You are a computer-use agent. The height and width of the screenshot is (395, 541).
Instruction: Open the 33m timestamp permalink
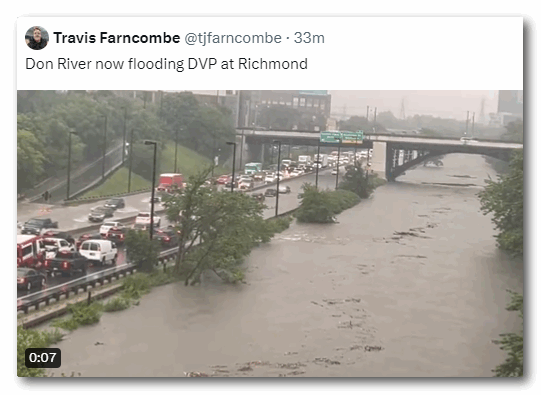tap(309, 38)
